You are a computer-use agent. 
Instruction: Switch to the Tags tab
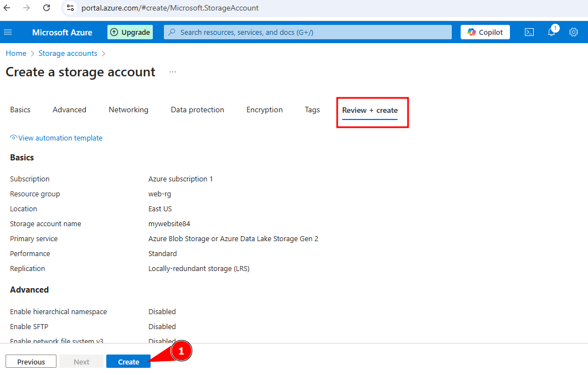(312, 110)
